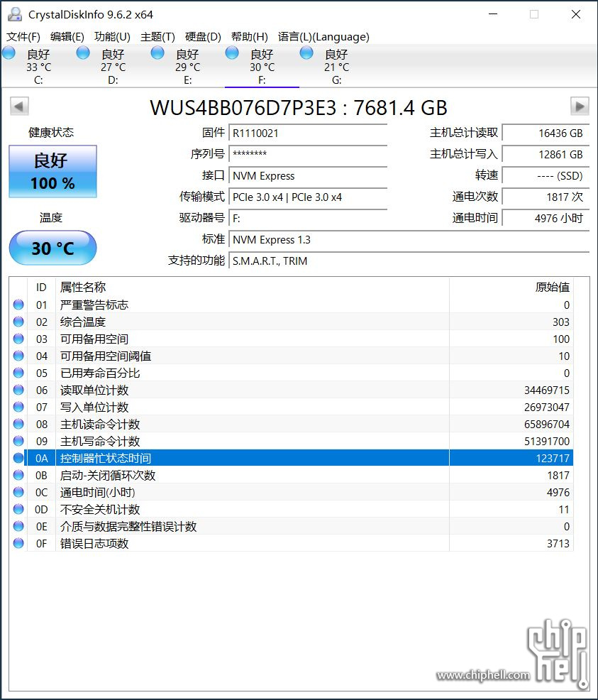Click status orb for attribute 05 已用寿命百分比

[x=18, y=373]
